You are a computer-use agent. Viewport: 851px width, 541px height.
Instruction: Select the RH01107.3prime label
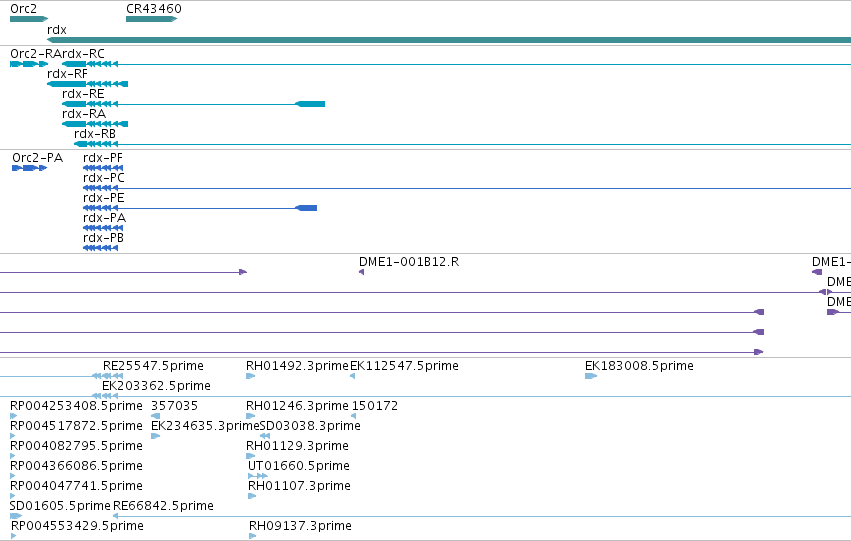[300, 487]
